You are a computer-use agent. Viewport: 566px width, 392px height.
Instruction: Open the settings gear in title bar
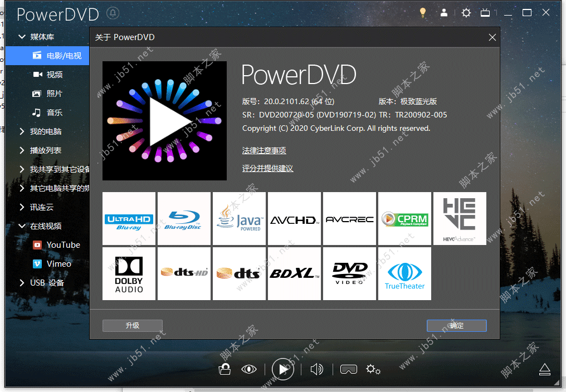pyautogui.click(x=466, y=13)
